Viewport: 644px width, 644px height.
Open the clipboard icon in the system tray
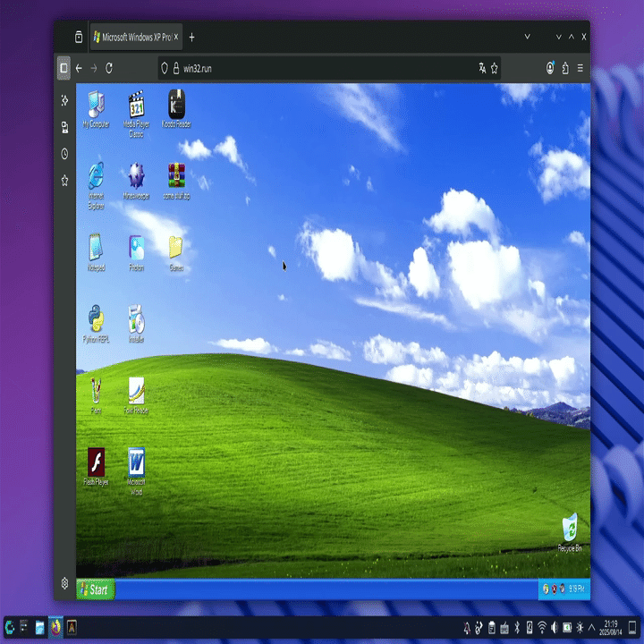[x=491, y=628]
